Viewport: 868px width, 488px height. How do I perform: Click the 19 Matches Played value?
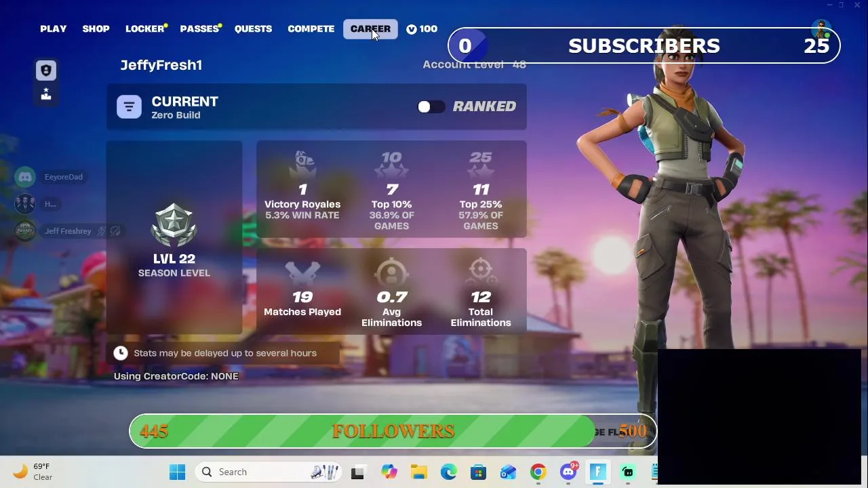click(x=302, y=297)
